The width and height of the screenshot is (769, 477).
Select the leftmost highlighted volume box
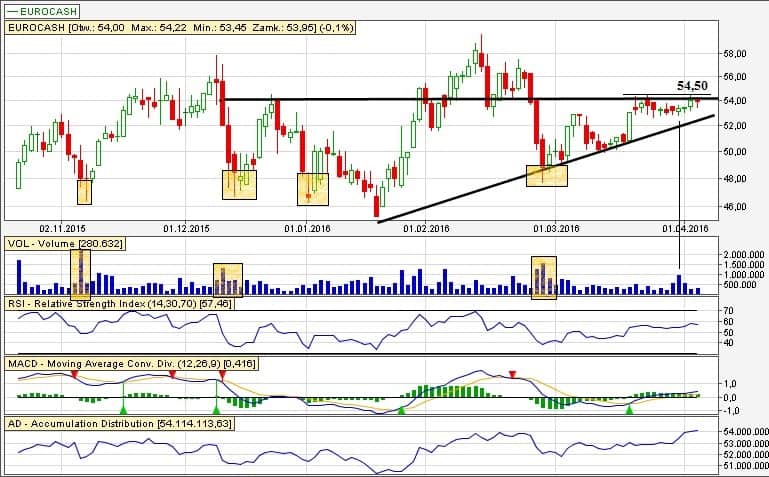[81, 272]
